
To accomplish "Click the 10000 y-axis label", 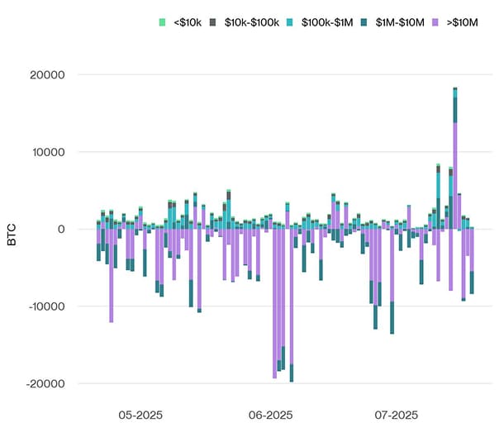I will (x=49, y=152).
